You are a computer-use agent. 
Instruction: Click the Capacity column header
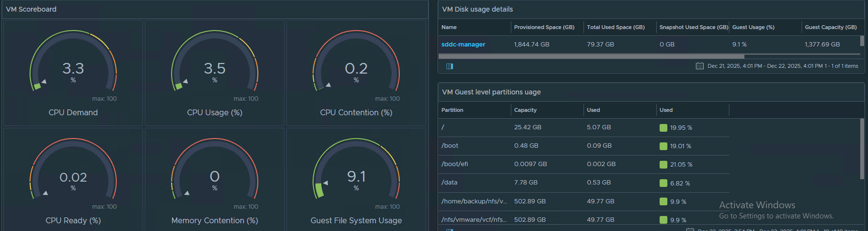(x=525, y=110)
